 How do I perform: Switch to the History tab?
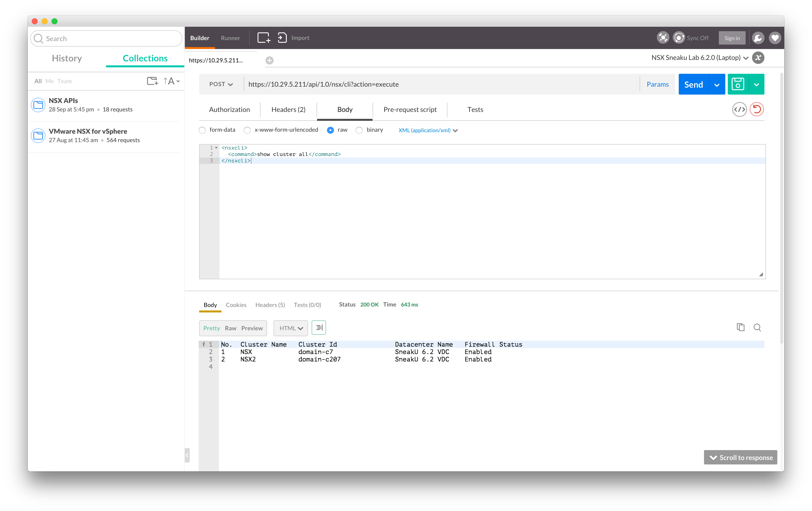pyautogui.click(x=67, y=58)
